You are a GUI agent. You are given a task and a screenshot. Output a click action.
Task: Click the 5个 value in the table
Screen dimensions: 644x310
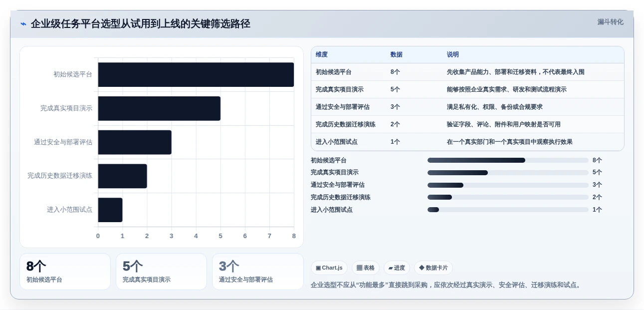[x=395, y=89]
